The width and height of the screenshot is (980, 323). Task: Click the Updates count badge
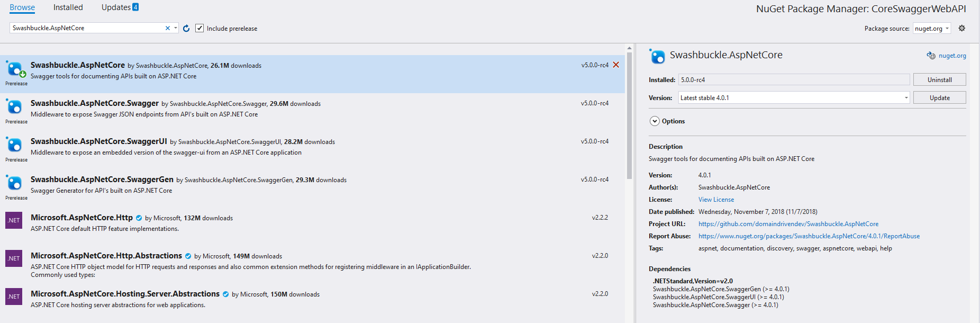(135, 7)
